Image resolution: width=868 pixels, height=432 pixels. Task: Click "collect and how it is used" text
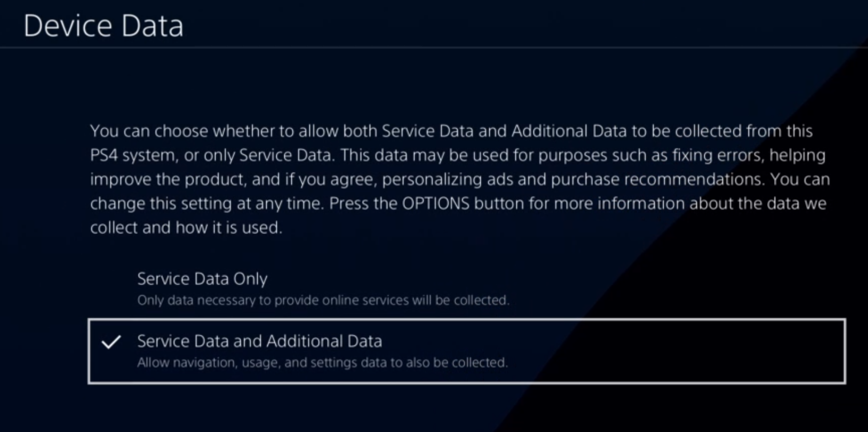186,227
